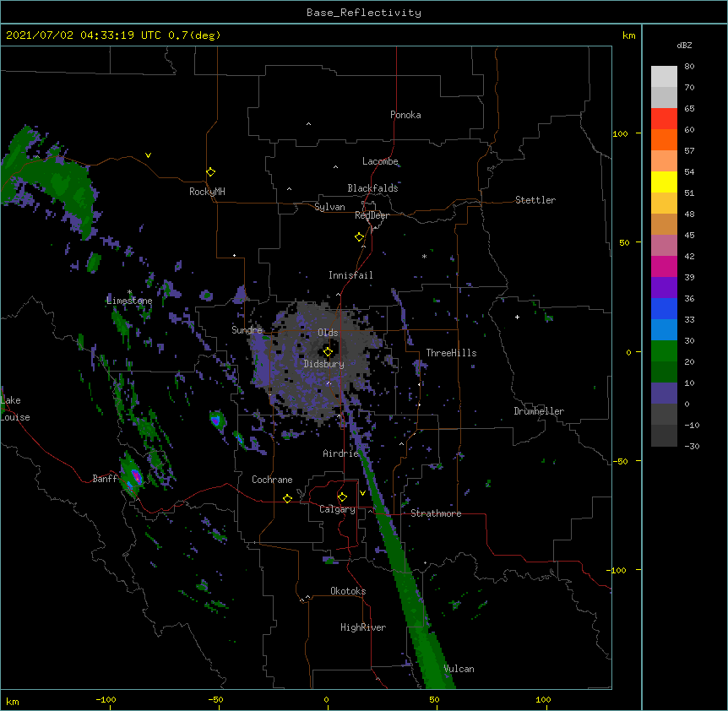
Task: Click the Ponoka city label
Action: (405, 115)
